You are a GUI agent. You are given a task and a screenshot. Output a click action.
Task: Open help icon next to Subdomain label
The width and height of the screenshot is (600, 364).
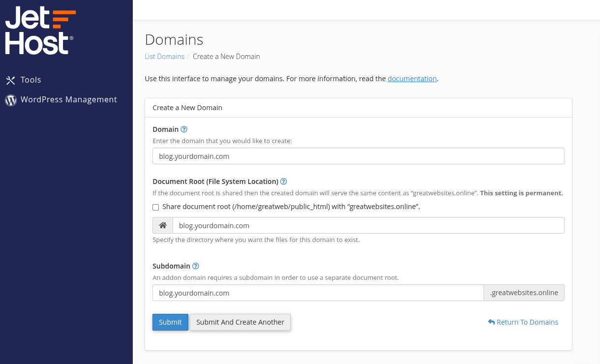pyautogui.click(x=195, y=266)
